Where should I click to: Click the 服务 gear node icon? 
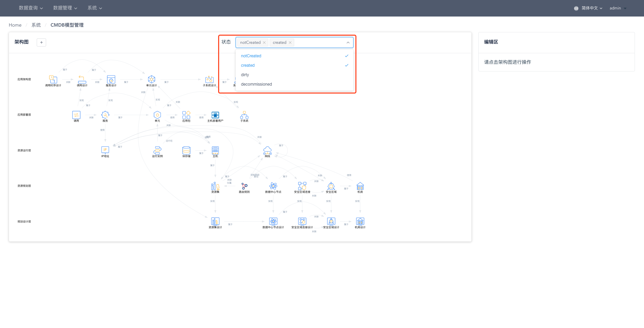pyautogui.click(x=105, y=115)
